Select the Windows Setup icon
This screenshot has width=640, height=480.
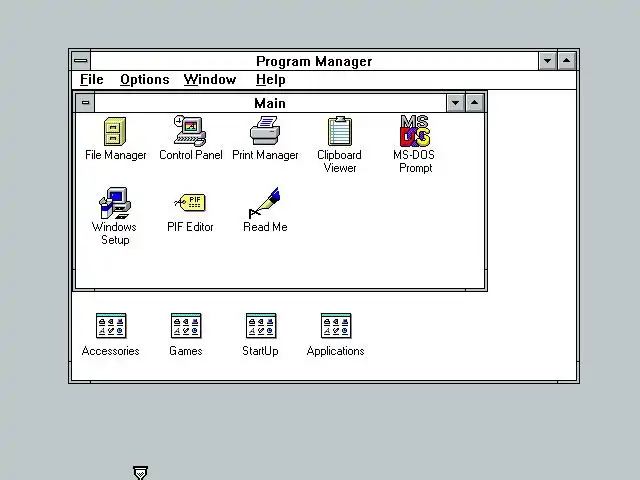coord(115,203)
